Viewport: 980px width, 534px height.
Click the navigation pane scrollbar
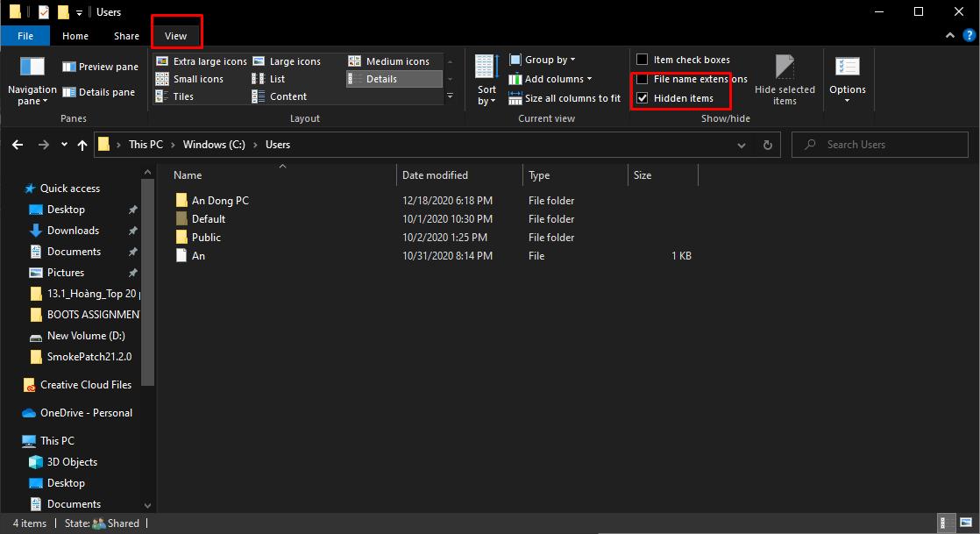(x=147, y=281)
